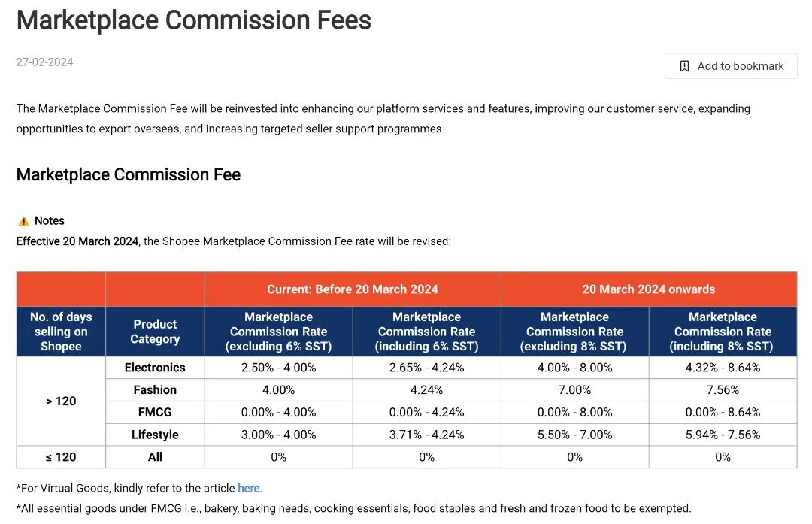Select the 'Current: Before 20 March 2024' header

[x=353, y=289]
